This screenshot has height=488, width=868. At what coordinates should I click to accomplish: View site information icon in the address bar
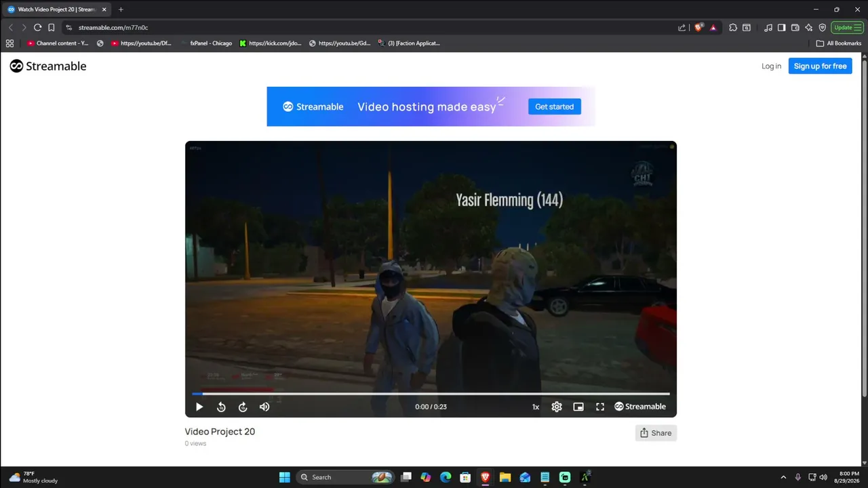(x=69, y=28)
